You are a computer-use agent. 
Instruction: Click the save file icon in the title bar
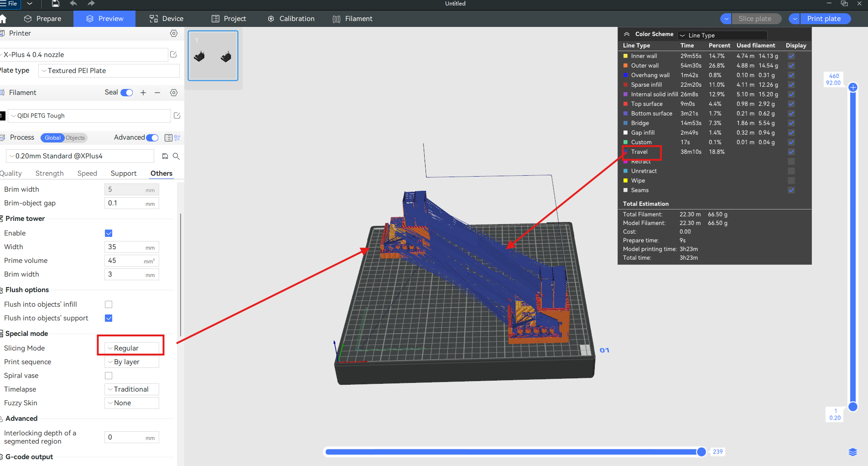point(55,4)
